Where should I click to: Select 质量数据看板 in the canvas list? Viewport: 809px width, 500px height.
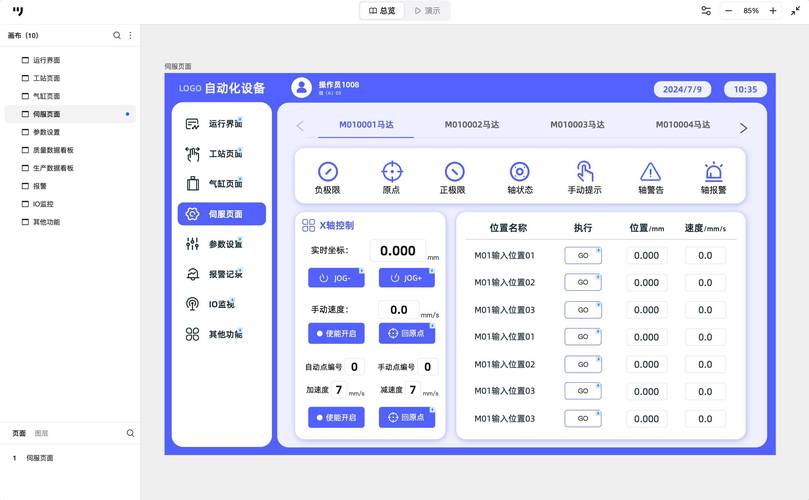pos(70,150)
